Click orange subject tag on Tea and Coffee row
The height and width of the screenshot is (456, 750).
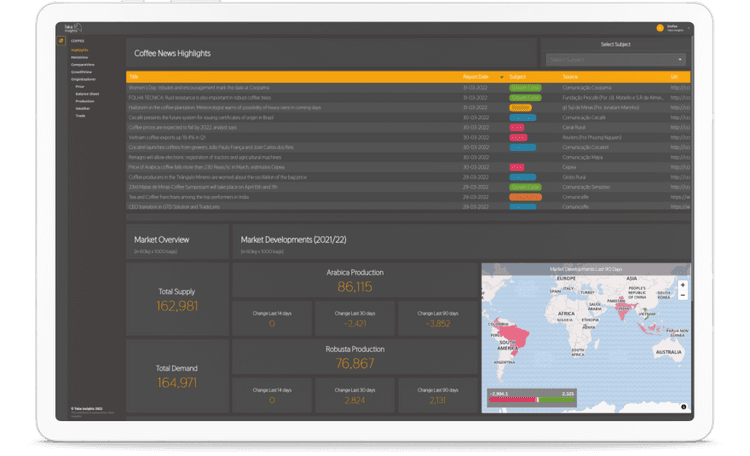coord(525,197)
